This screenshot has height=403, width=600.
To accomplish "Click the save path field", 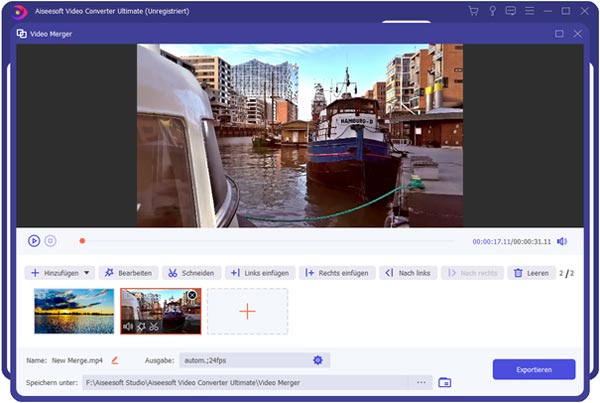I will pyautogui.click(x=246, y=382).
